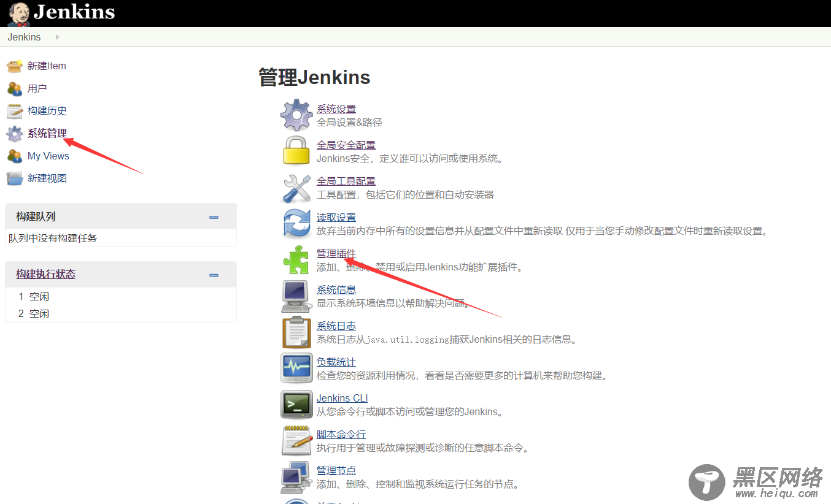This screenshot has height=504, width=831.
Task: Click the 系统信息 computer icon
Action: pos(296,296)
